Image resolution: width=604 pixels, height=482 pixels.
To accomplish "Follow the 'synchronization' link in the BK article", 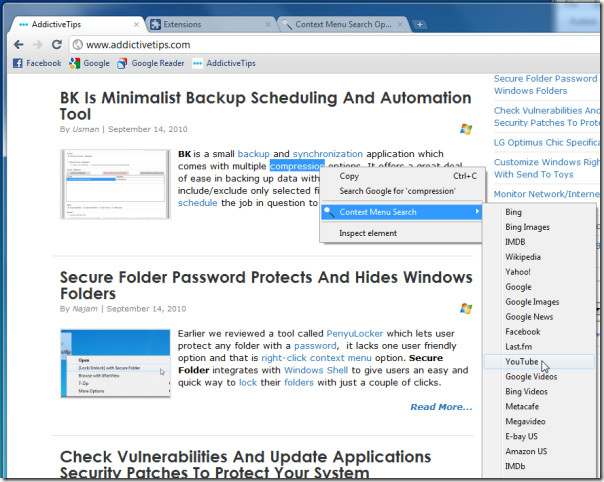I will (x=328, y=154).
